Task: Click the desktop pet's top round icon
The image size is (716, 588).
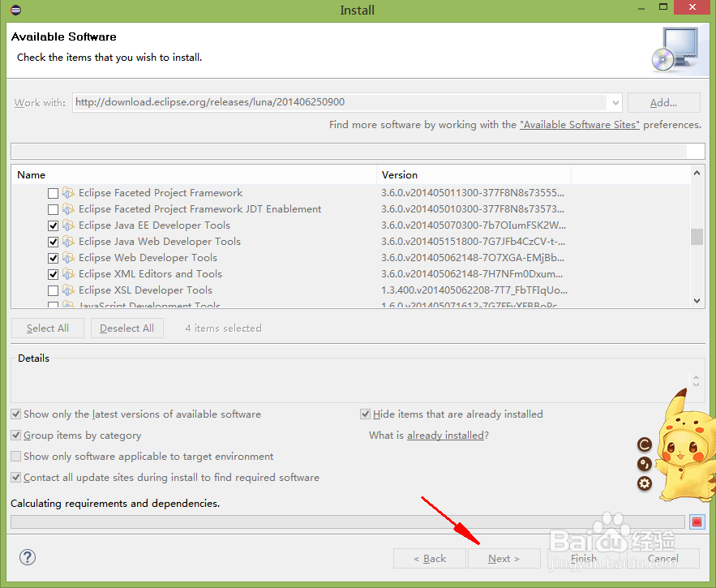Action: coord(645,444)
